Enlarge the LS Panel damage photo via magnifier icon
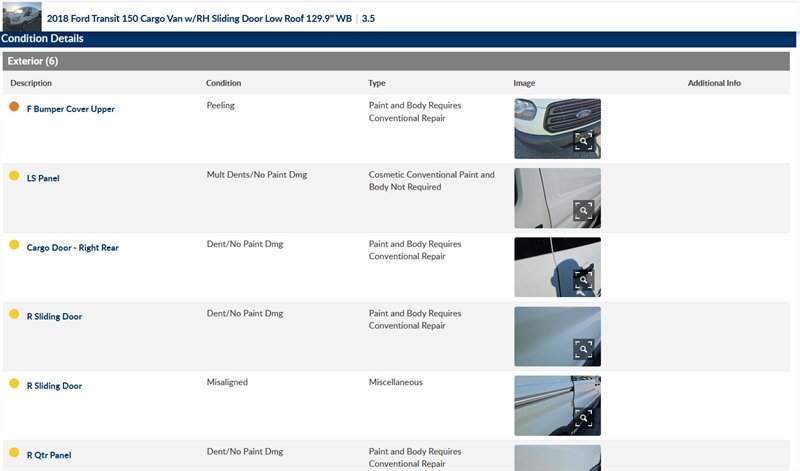The height and width of the screenshot is (471, 800). pos(584,210)
